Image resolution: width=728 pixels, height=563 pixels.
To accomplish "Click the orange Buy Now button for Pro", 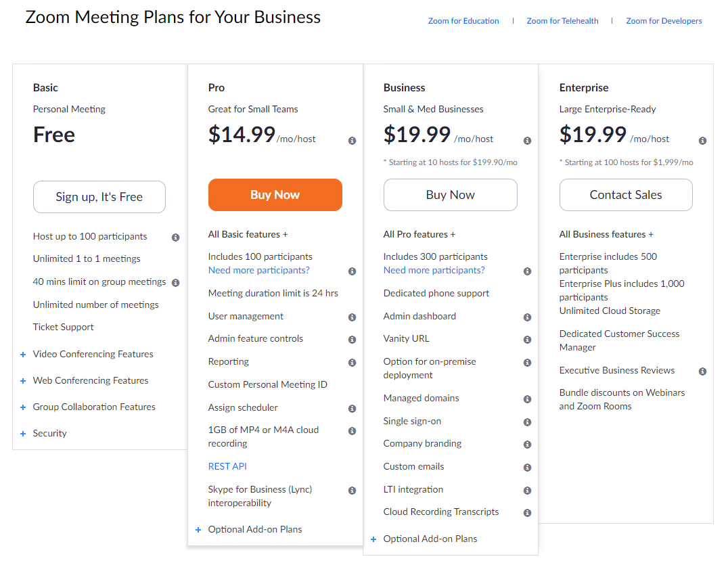I will click(275, 195).
